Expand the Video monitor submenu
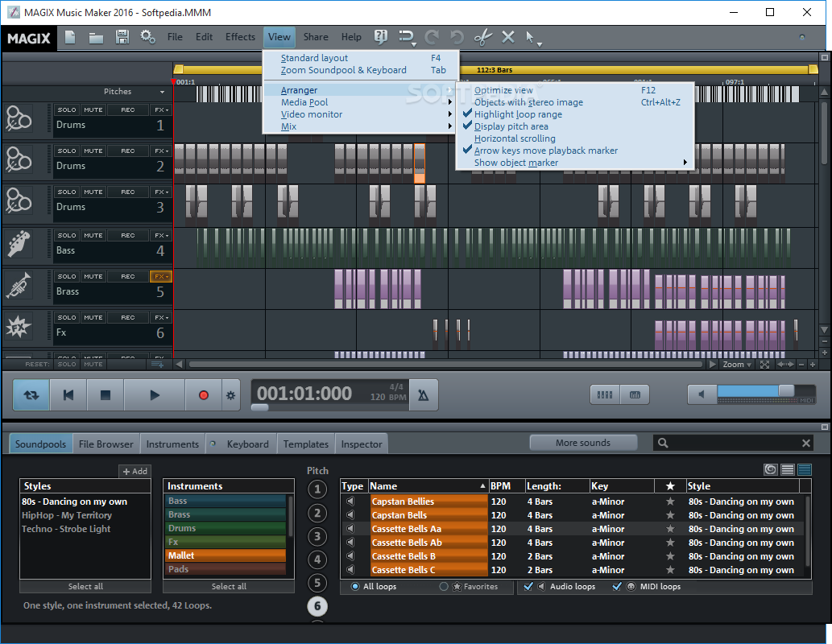832x644 pixels. point(360,114)
